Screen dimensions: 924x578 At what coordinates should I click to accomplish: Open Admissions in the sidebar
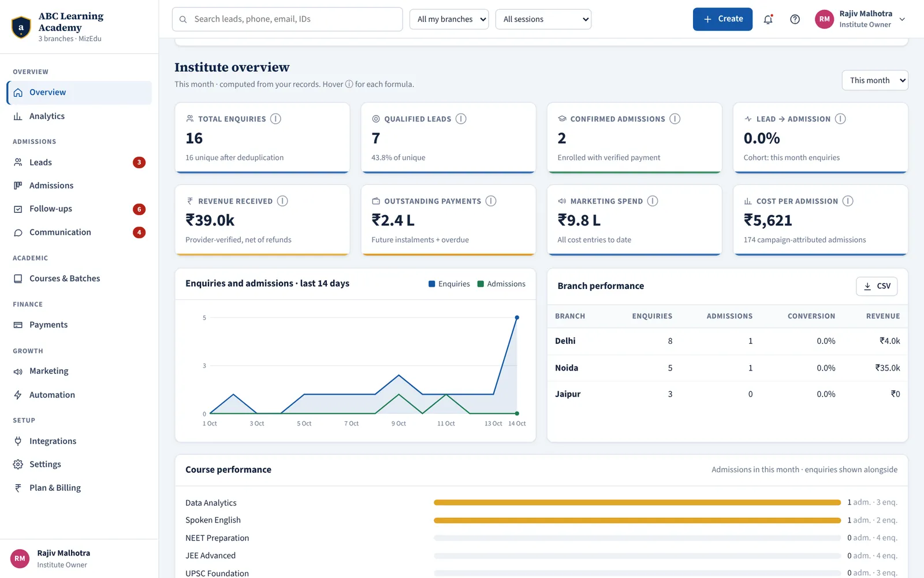click(x=80, y=186)
